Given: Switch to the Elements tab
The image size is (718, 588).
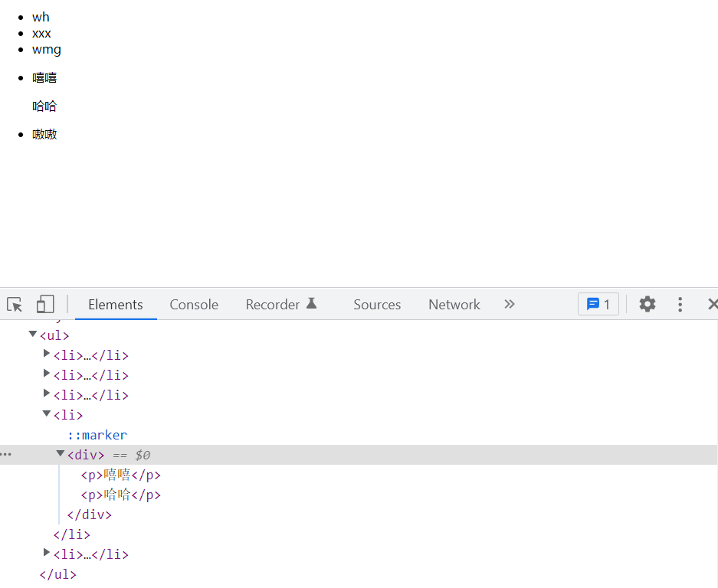Looking at the screenshot, I should click(x=116, y=304).
